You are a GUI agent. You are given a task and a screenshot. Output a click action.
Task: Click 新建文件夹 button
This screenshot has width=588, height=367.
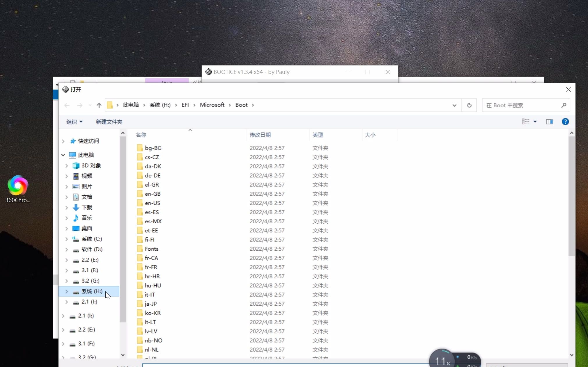pyautogui.click(x=109, y=122)
